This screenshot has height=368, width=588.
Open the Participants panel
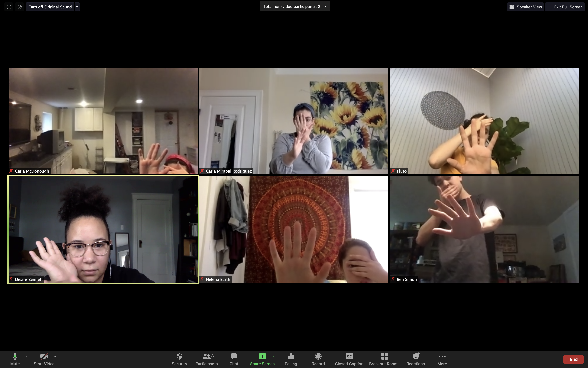207,359
